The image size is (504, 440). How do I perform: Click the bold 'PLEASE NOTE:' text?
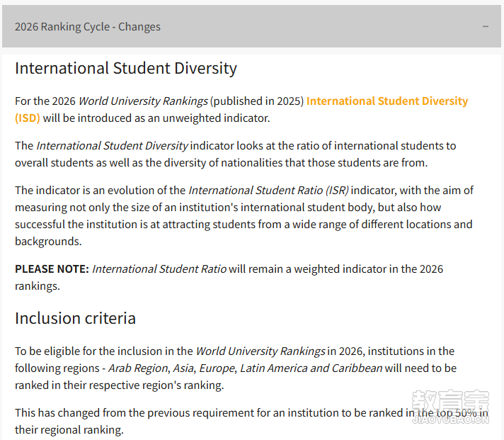(x=52, y=269)
